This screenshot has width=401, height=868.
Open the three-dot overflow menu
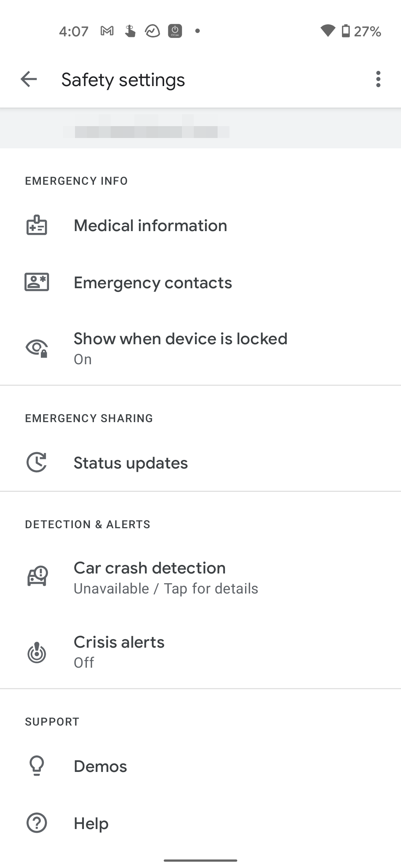(x=378, y=79)
